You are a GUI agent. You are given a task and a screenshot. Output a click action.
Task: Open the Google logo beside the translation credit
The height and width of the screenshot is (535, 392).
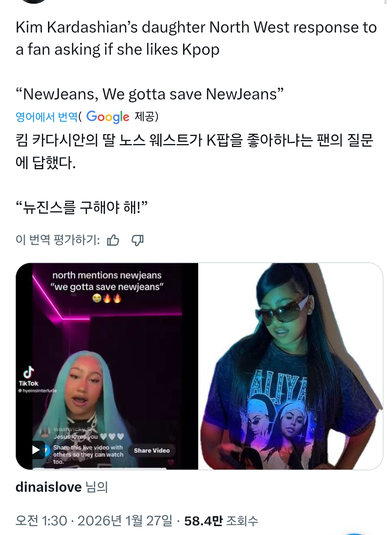click(x=108, y=117)
